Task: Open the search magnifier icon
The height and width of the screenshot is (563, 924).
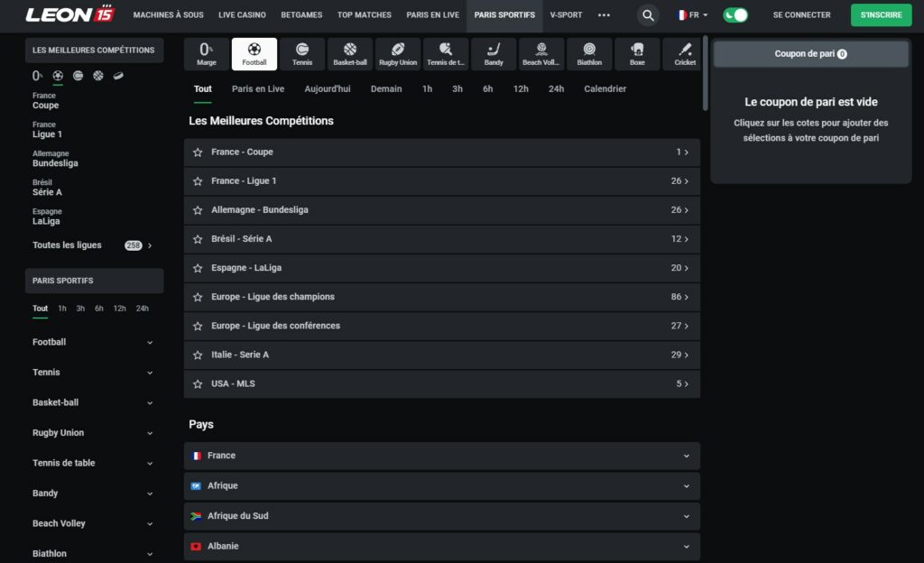Action: pos(648,15)
